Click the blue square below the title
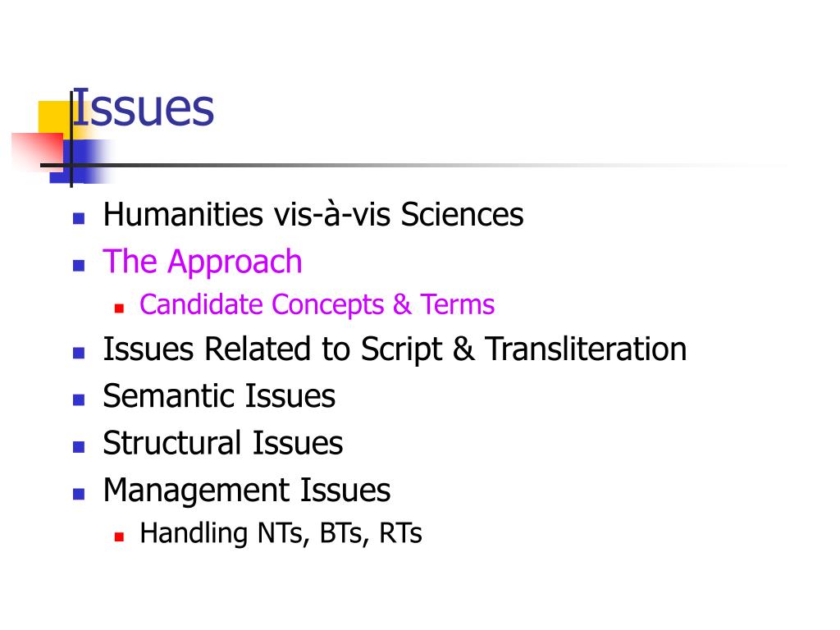This screenshot has width=840, height=630. pos(80,162)
